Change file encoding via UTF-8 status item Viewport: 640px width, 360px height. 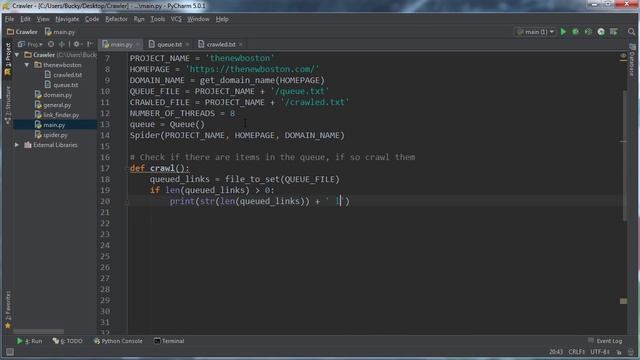pos(600,352)
